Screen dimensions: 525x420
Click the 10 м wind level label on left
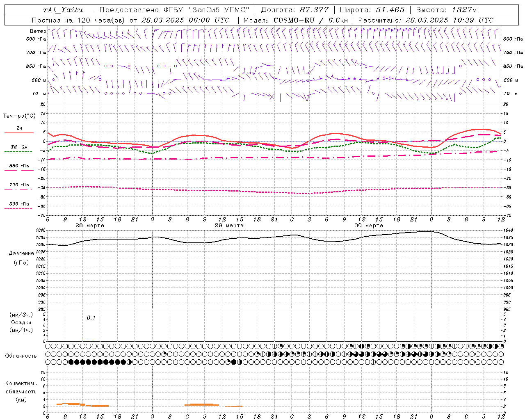pyautogui.click(x=39, y=94)
